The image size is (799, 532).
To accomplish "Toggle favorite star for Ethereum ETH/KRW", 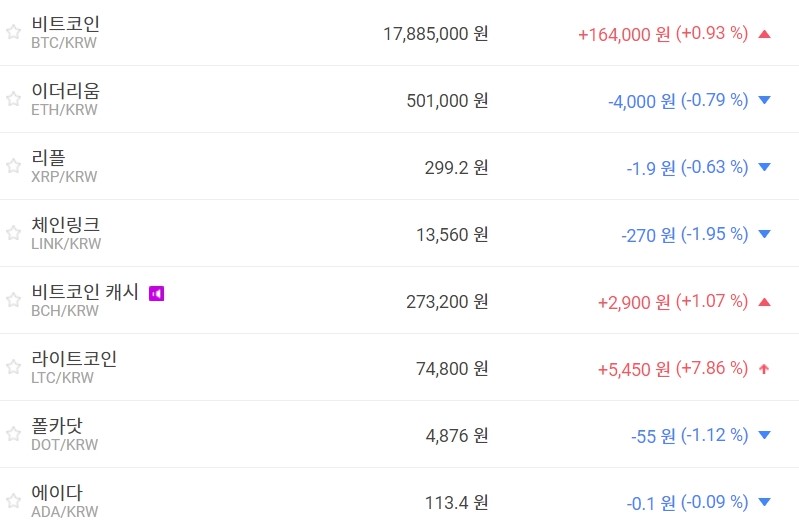I will 13,99.
